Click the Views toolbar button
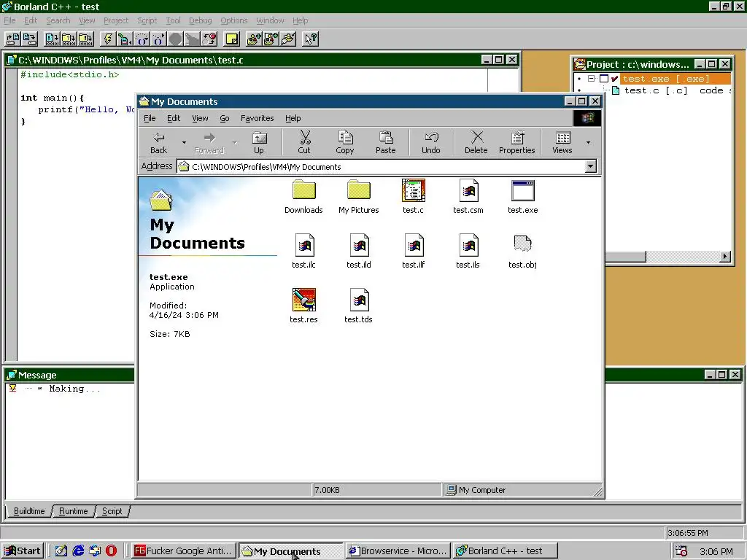Viewport: 747px width, 560px height. point(562,143)
